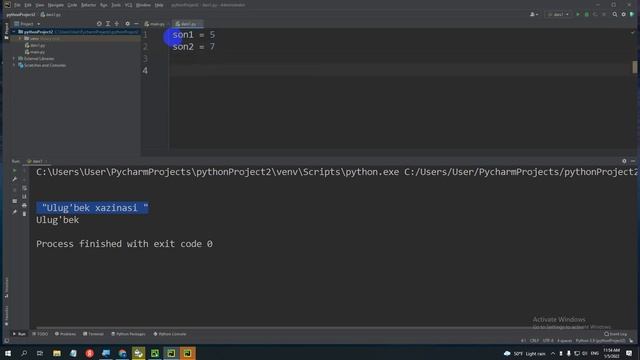This screenshot has height=360, width=640.
Task: Click the editor vertical scrollbar thumb
Action: (x=635, y=67)
